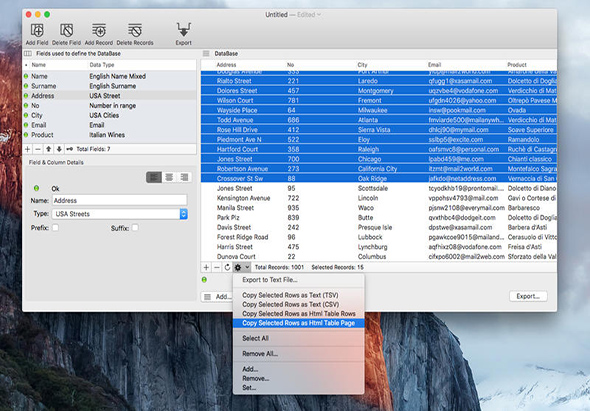This screenshot has width=590, height=411.
Task: Click the Add Field toolbar icon
Action: pyautogui.click(x=37, y=30)
